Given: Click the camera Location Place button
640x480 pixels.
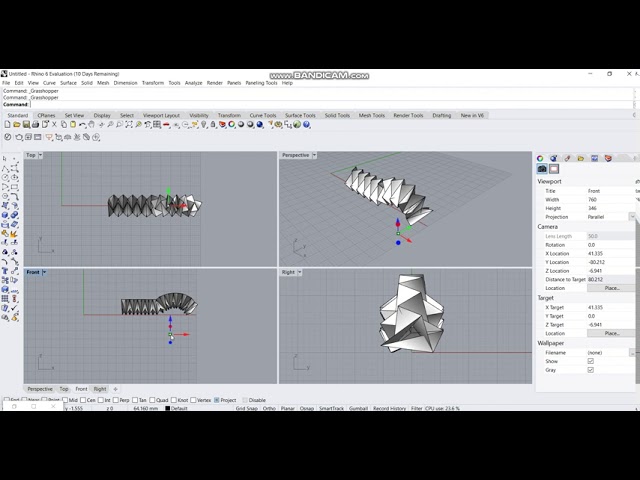Looking at the screenshot, I should [611, 288].
